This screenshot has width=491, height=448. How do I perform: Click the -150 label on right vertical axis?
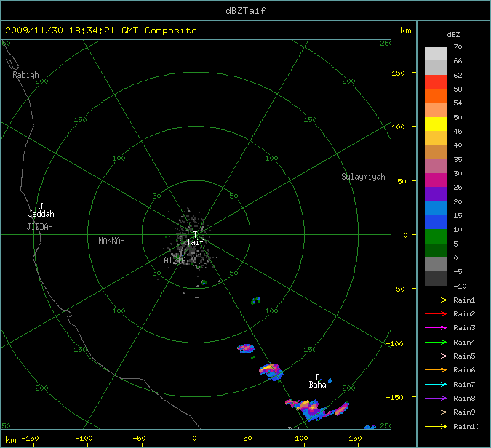click(394, 397)
